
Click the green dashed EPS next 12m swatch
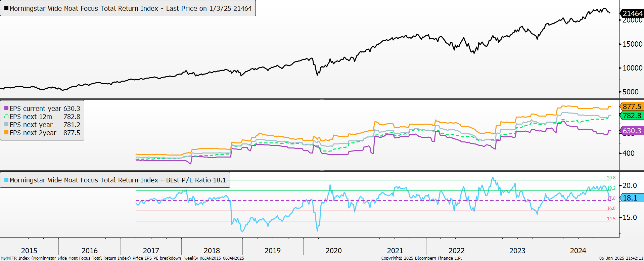coord(6,117)
